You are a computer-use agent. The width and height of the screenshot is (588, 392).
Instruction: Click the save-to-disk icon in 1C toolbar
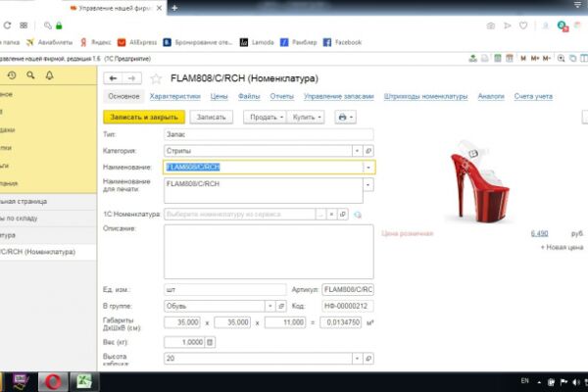(x=473, y=58)
